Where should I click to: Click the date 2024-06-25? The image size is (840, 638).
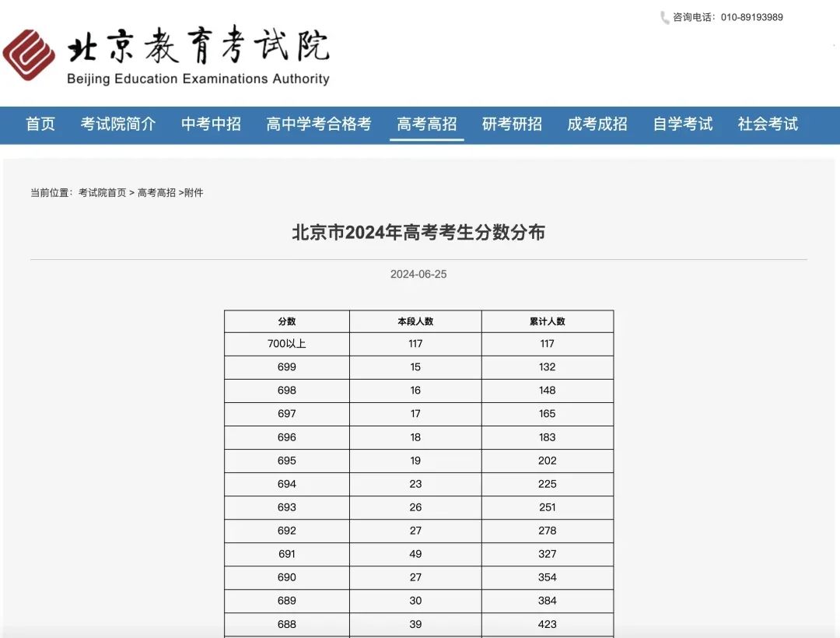pyautogui.click(x=418, y=275)
